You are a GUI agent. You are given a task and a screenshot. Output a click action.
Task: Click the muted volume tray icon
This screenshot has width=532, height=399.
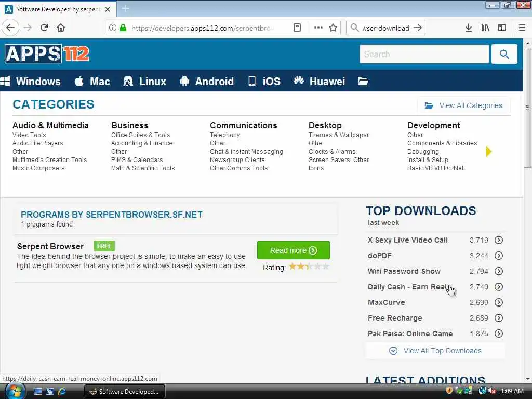tap(492, 391)
